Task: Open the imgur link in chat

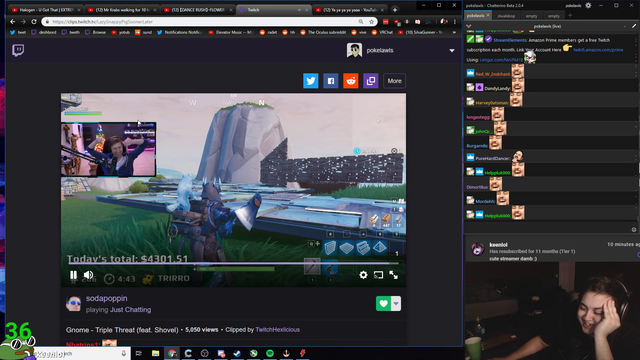Action: [x=501, y=60]
